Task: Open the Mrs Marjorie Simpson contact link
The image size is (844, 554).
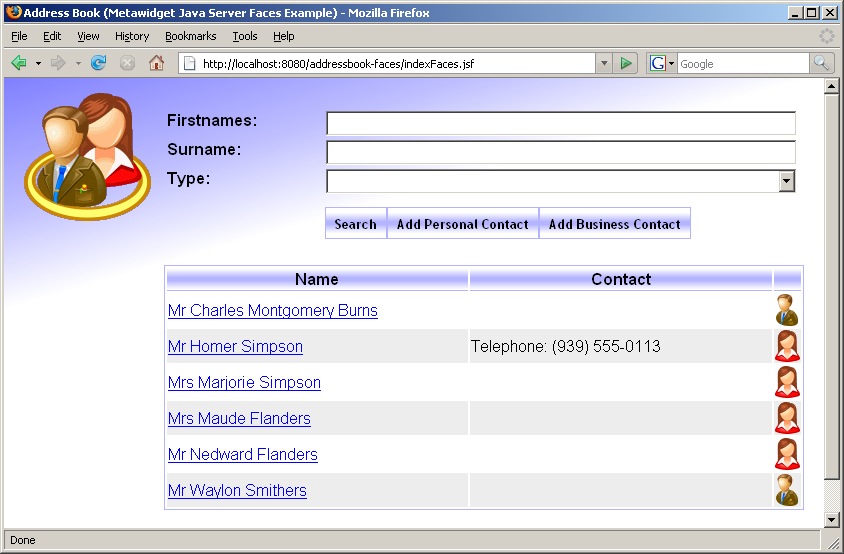Action: pyautogui.click(x=244, y=382)
